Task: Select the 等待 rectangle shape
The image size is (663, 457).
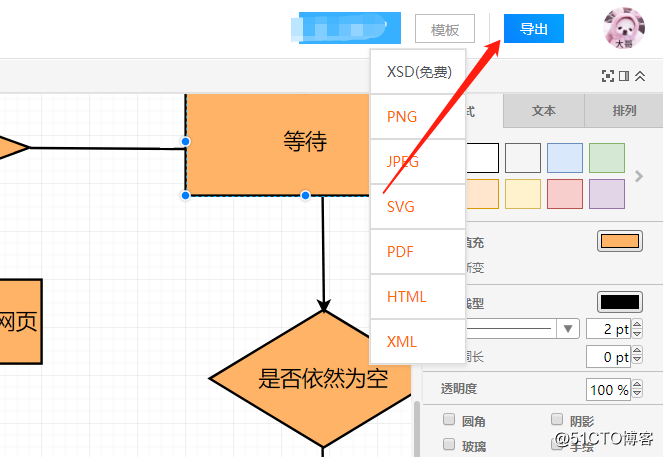Action: click(x=277, y=144)
